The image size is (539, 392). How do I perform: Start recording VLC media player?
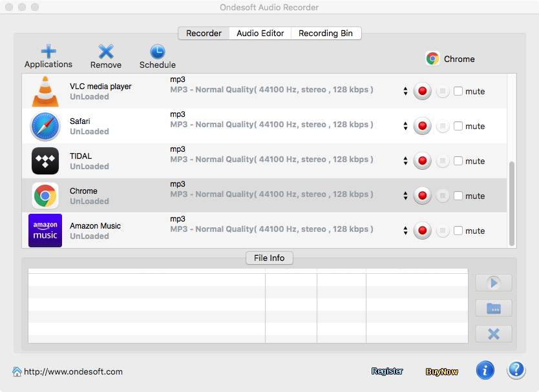pyautogui.click(x=422, y=91)
